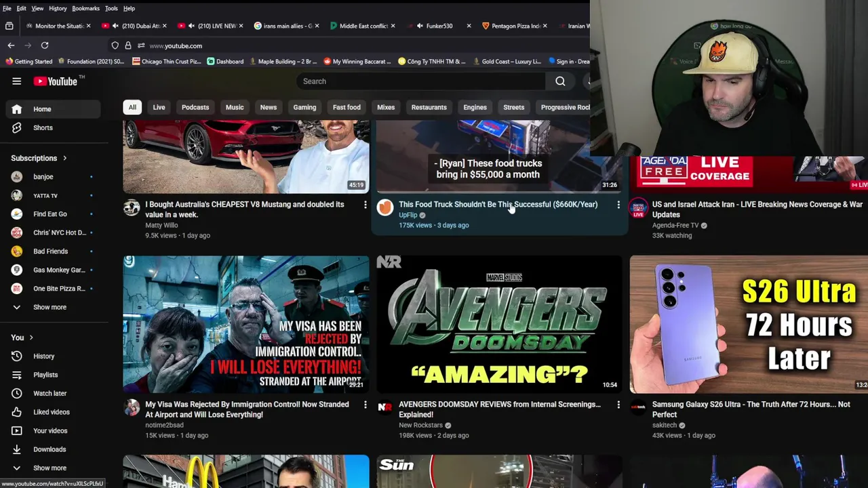Open more options for Mustang video
868x488 pixels.
[x=365, y=205]
